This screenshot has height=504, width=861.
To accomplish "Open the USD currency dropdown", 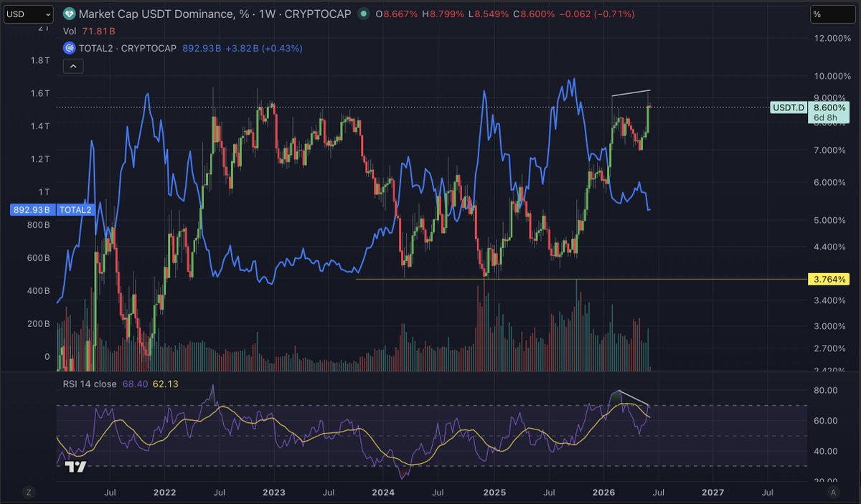I will click(29, 14).
